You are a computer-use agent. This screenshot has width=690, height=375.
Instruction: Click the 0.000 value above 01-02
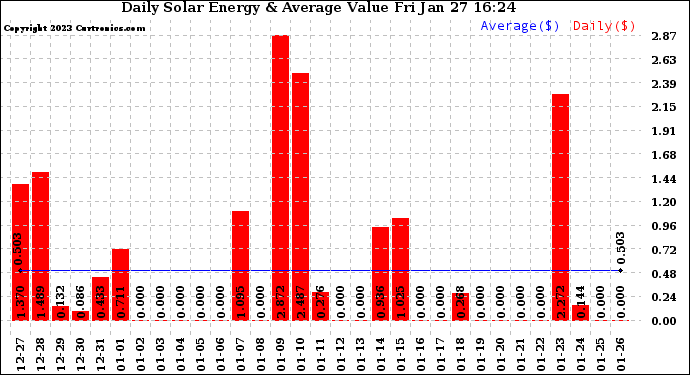(x=140, y=302)
